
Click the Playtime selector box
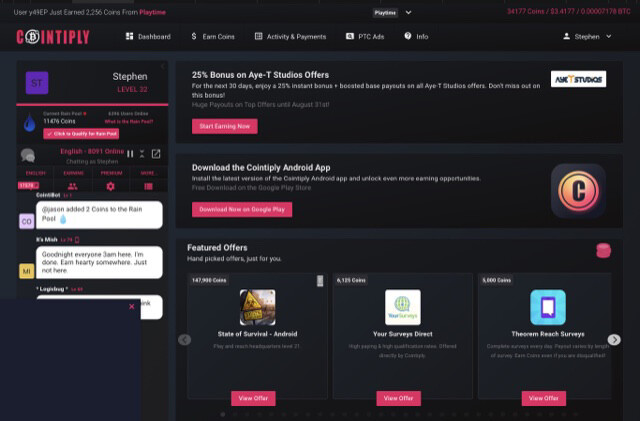pyautogui.click(x=385, y=13)
